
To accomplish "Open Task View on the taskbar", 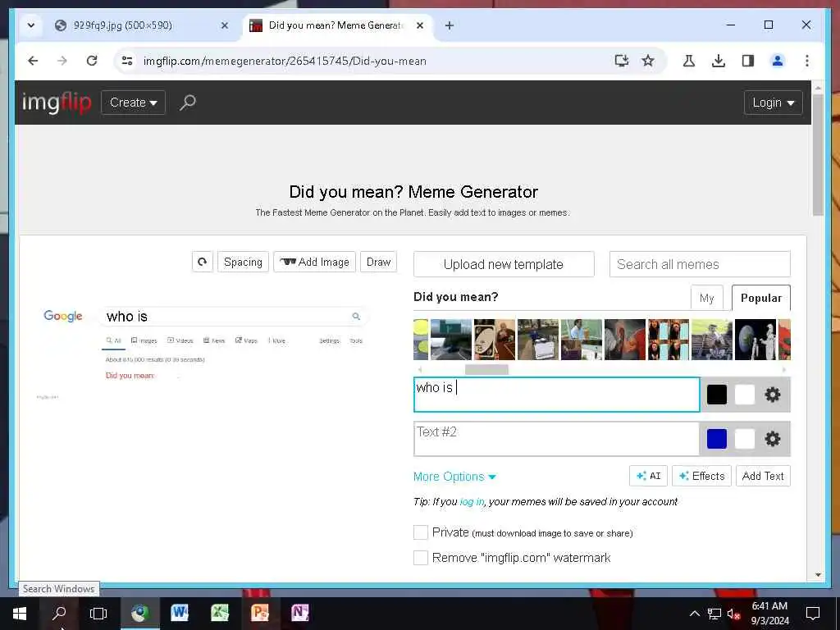I will (x=98, y=614).
